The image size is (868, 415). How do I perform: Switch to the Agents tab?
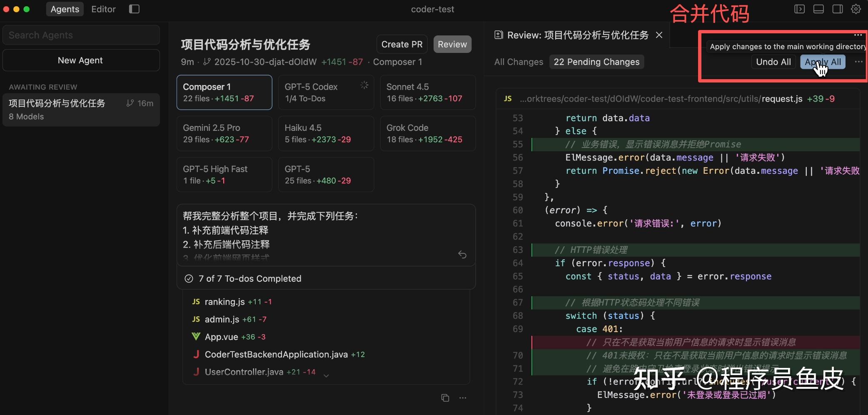click(65, 9)
